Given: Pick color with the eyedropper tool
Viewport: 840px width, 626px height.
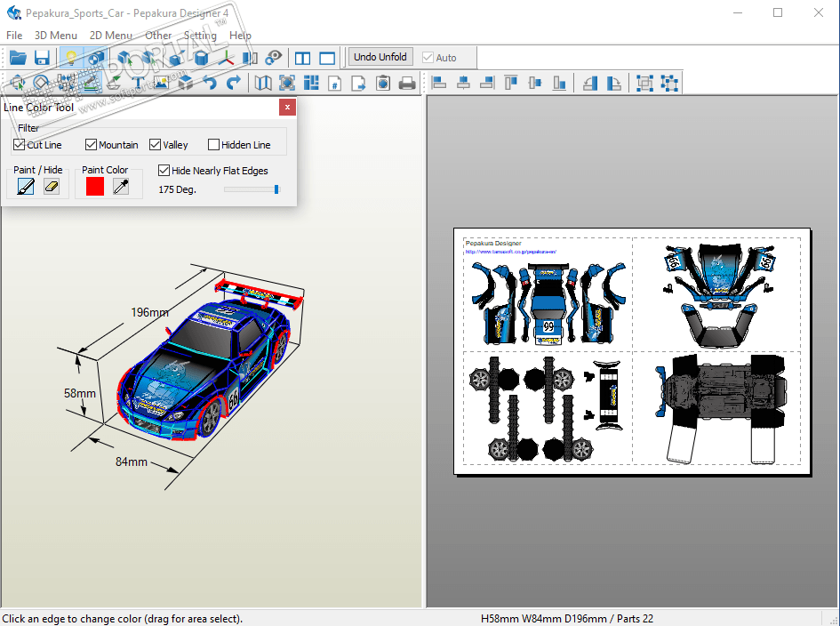Looking at the screenshot, I should [121, 187].
